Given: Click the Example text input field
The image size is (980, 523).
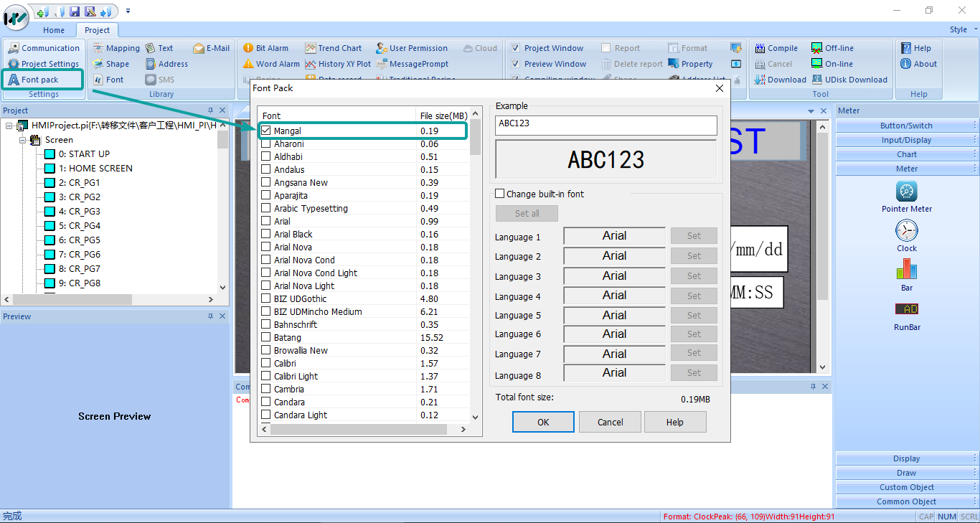Looking at the screenshot, I should click(x=606, y=125).
